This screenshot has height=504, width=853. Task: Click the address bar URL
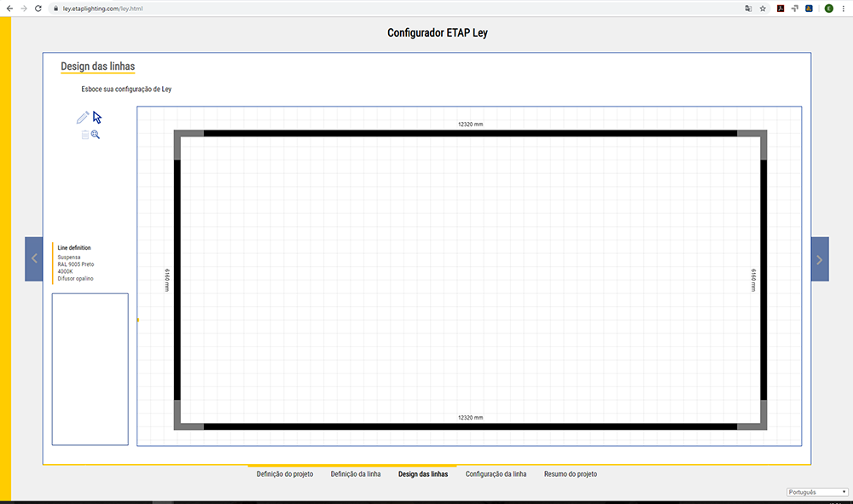click(103, 9)
